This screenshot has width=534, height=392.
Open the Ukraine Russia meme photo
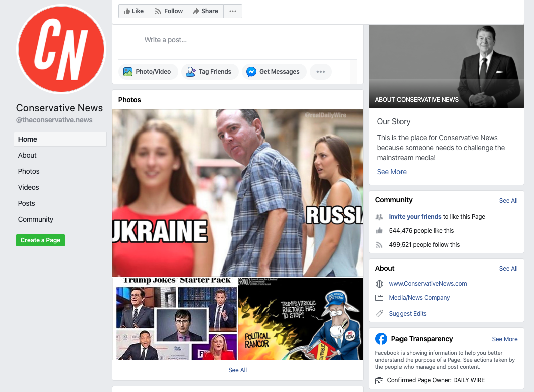pyautogui.click(x=237, y=193)
